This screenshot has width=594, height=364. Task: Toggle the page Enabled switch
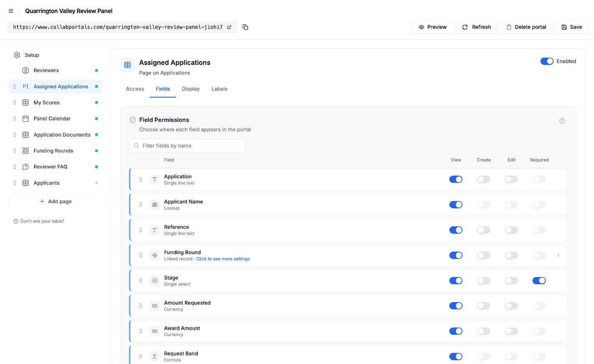pos(547,62)
